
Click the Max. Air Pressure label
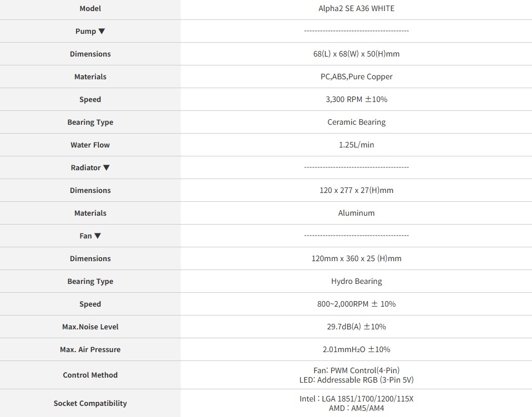90,350
